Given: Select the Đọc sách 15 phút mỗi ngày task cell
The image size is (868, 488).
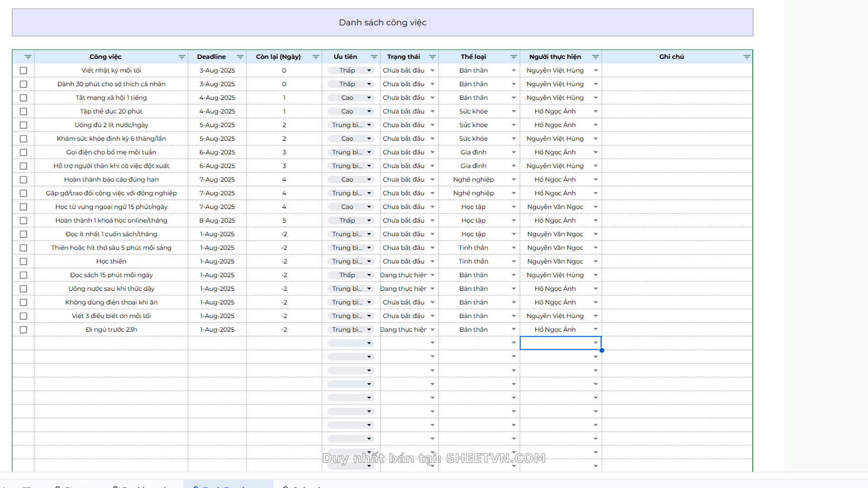Looking at the screenshot, I should pyautogui.click(x=111, y=275).
